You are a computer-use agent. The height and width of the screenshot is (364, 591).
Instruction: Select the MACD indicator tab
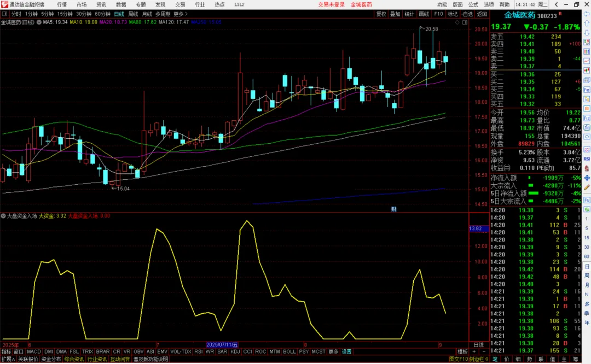pyautogui.click(x=34, y=352)
